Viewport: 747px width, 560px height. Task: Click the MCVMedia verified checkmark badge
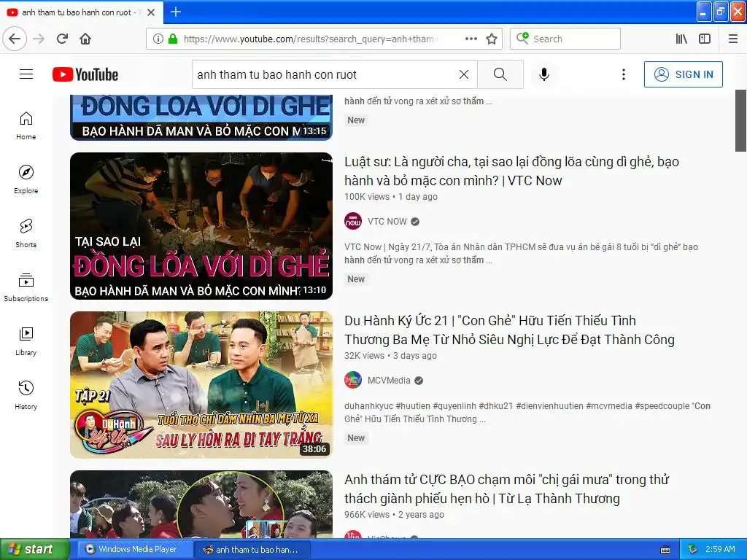(x=419, y=381)
